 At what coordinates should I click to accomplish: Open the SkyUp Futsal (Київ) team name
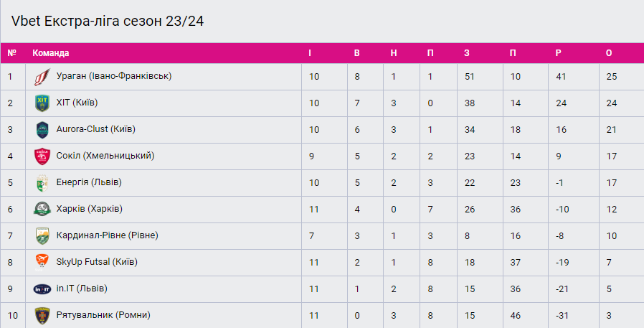pos(97,262)
